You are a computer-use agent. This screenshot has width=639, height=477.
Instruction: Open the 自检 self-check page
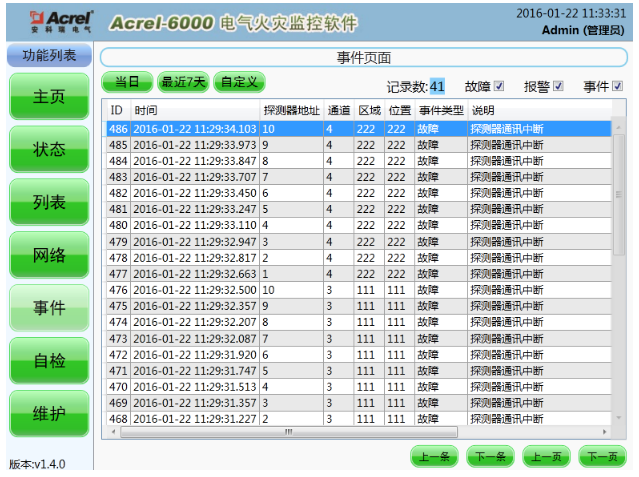tap(49, 361)
